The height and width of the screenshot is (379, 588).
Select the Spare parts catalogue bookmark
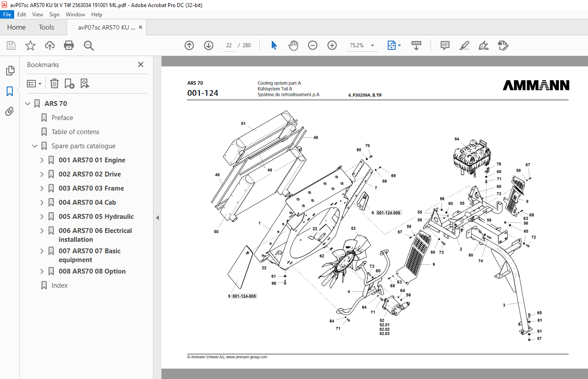(83, 146)
